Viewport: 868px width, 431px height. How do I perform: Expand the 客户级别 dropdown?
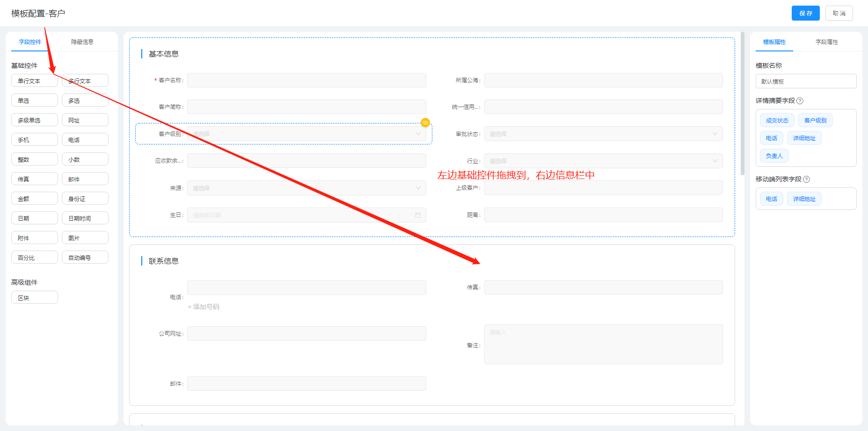point(306,134)
